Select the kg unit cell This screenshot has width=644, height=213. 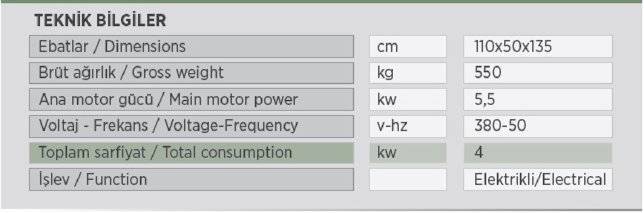[x=408, y=73]
